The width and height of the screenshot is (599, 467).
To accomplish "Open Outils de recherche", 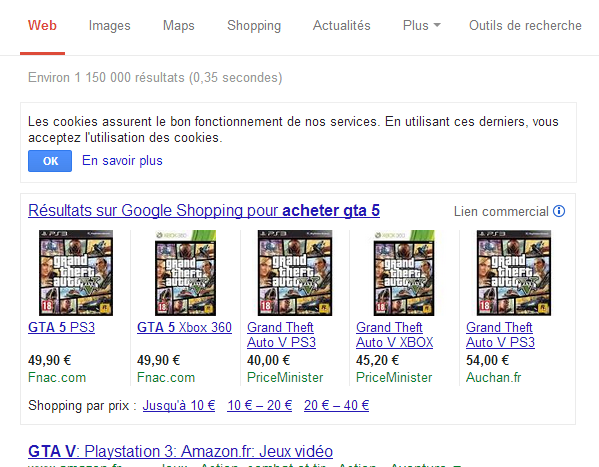I will pyautogui.click(x=525, y=26).
